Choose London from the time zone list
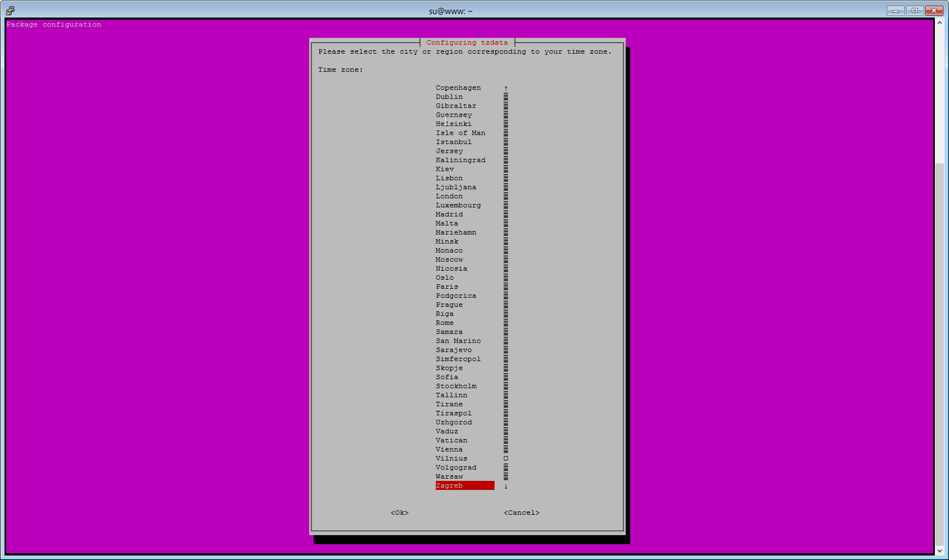 (449, 196)
